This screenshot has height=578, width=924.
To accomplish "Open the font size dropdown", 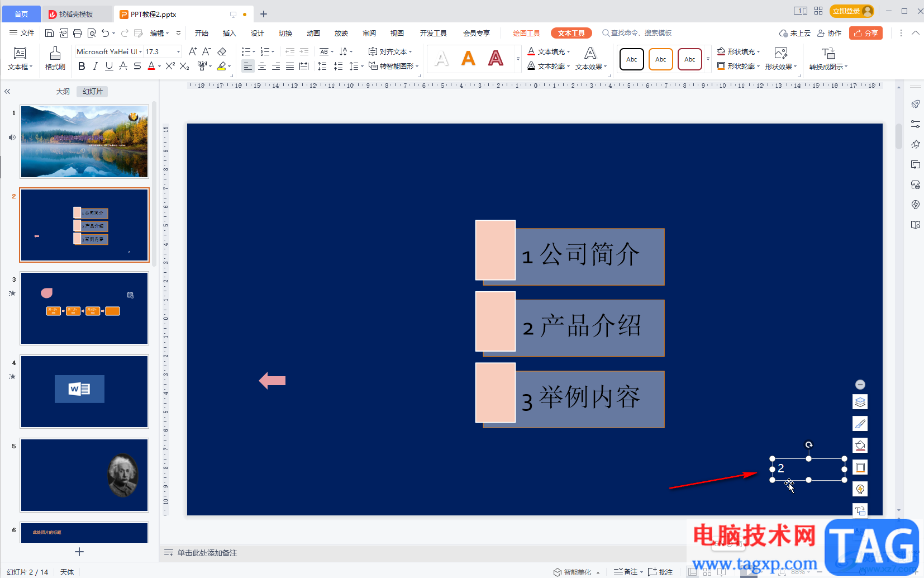I will (178, 51).
